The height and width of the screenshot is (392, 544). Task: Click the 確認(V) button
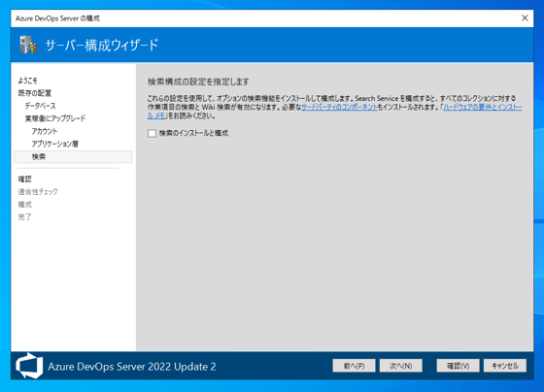(458, 366)
